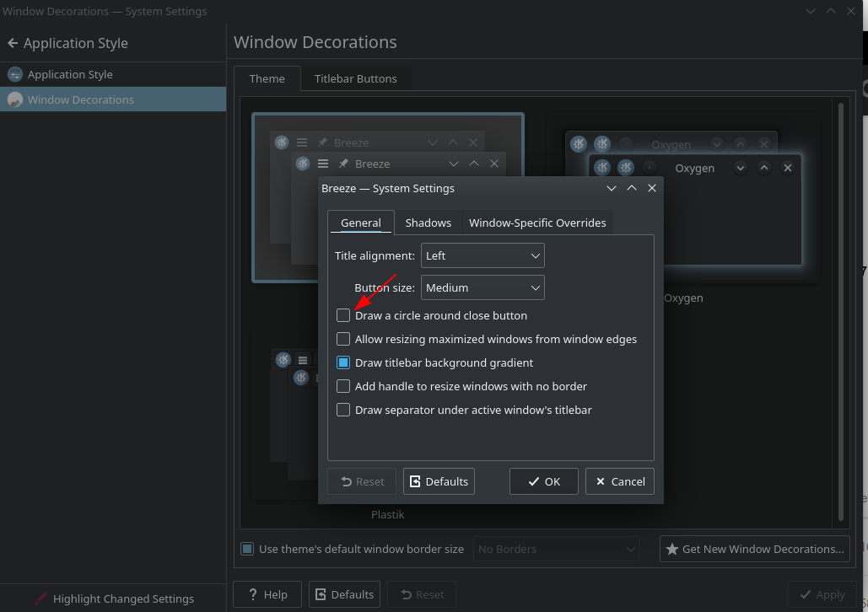This screenshot has width=868, height=612.
Task: Switch to the Titlebar Buttons tab
Action: [355, 78]
